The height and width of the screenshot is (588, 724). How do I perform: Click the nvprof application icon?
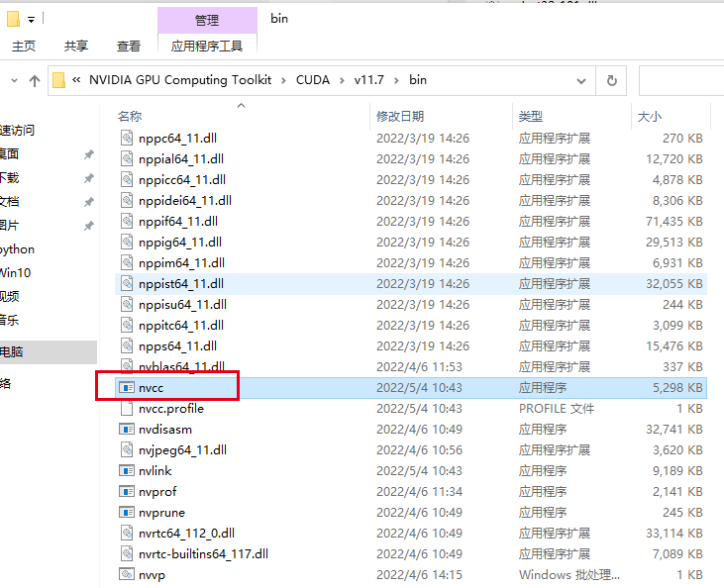point(127,492)
